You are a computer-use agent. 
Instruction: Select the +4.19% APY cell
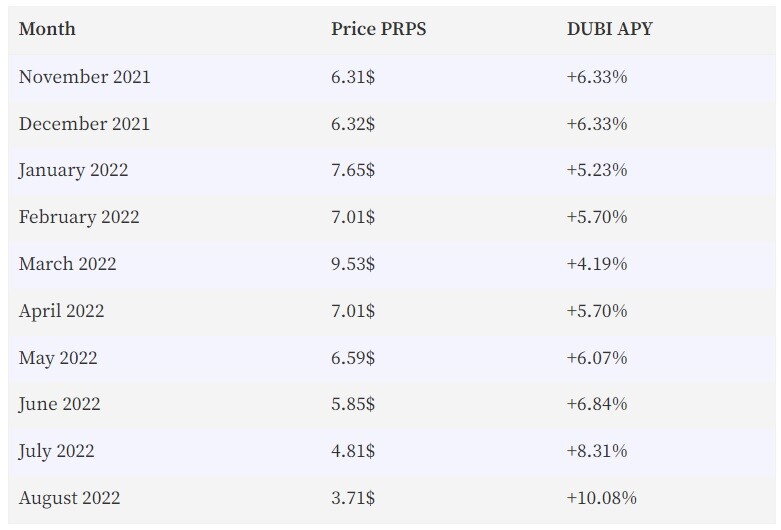(x=597, y=264)
